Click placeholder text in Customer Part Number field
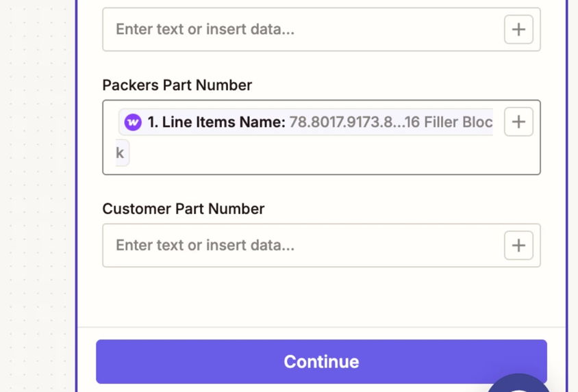Screen dimensions: 578x392 (x=205, y=246)
